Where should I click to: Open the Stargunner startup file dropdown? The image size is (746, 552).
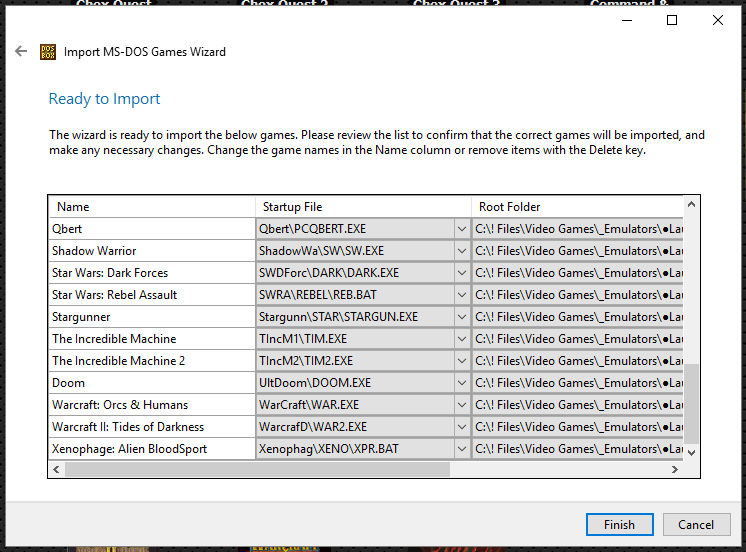[461, 316]
